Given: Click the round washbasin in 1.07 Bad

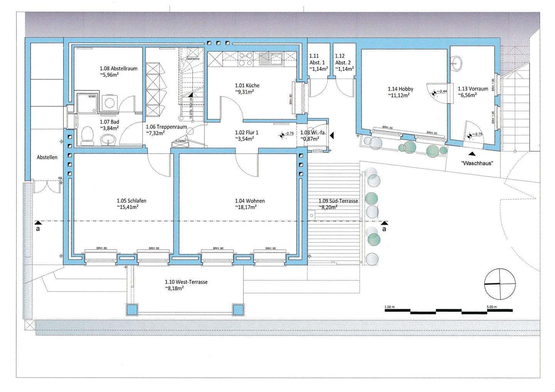Looking at the screenshot, I should [x=107, y=140].
